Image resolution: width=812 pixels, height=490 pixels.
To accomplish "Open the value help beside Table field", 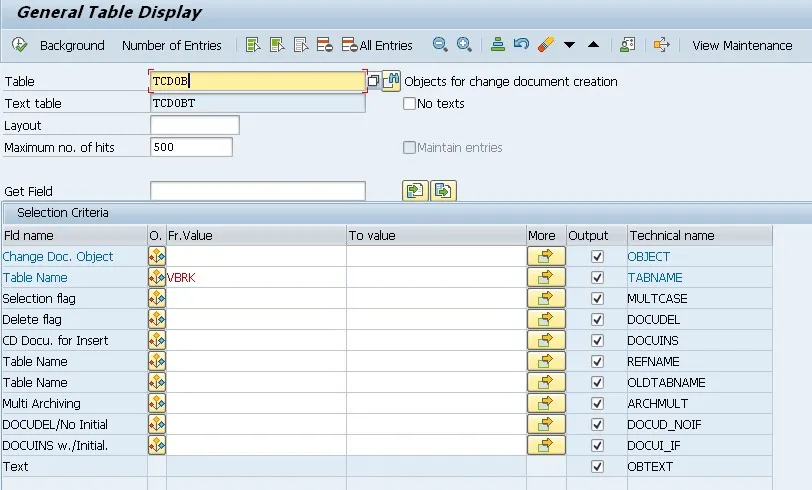I will pyautogui.click(x=373, y=81).
